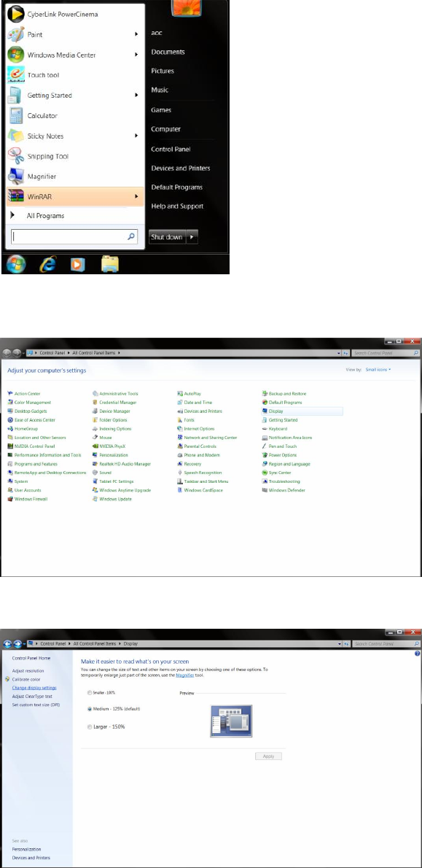422x868 pixels.
Task: Select the Medium - 125% (default) option
Action: click(x=90, y=708)
